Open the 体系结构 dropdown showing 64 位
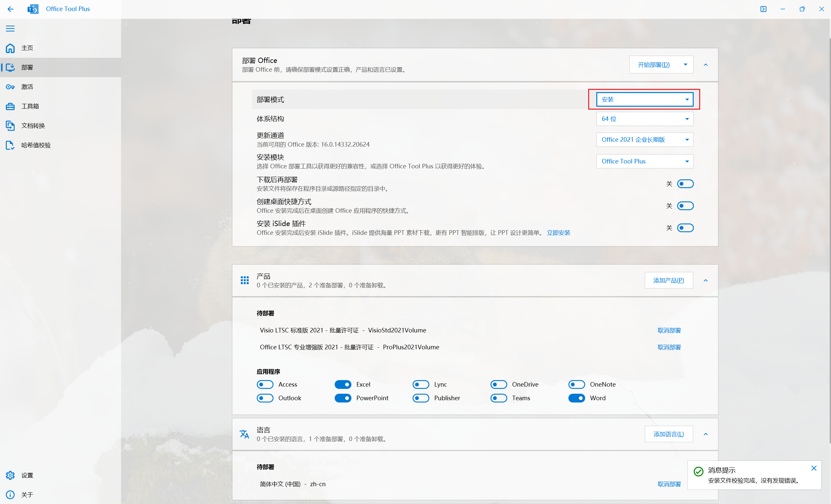 pos(645,119)
